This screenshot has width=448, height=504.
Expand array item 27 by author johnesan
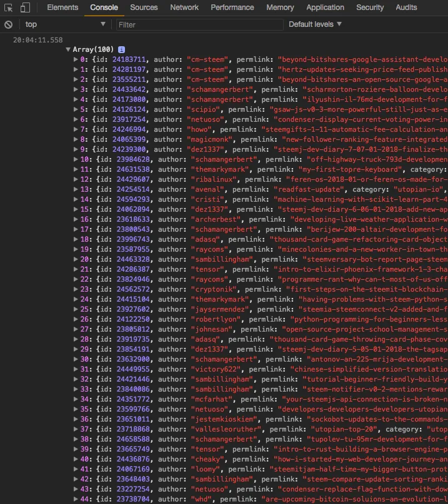point(76,329)
